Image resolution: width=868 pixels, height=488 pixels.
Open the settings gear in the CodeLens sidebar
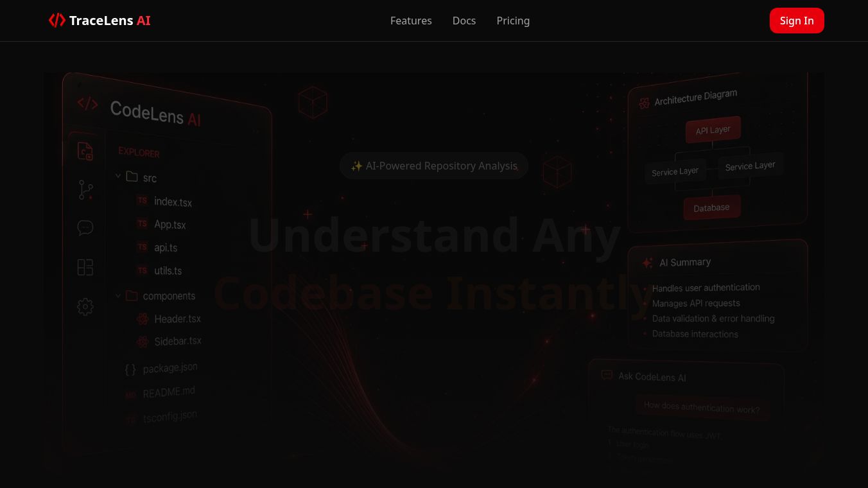point(85,306)
